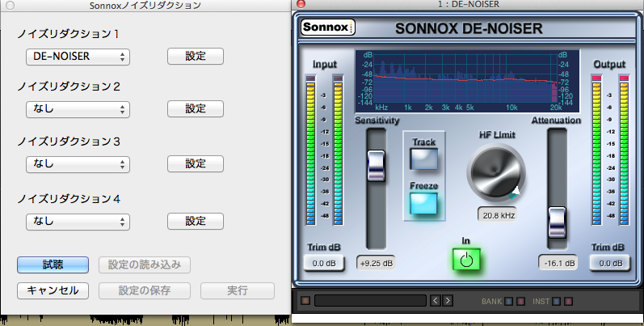Click the previous preset arrow button
644x326 pixels.
pos(436,300)
